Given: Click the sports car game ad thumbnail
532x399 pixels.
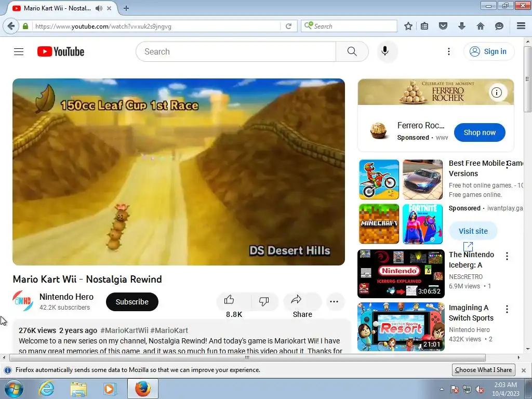Looking at the screenshot, I should point(423,179).
